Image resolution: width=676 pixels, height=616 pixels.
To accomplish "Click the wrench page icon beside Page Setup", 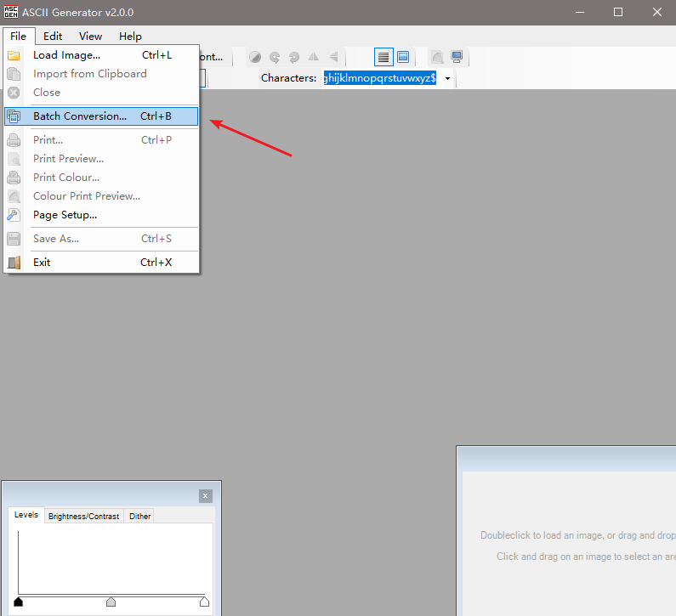I will pos(14,214).
